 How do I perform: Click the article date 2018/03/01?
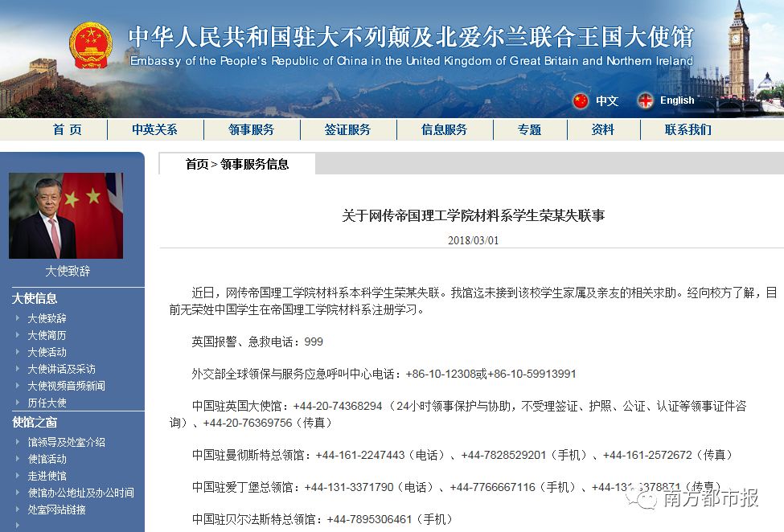coord(473,240)
